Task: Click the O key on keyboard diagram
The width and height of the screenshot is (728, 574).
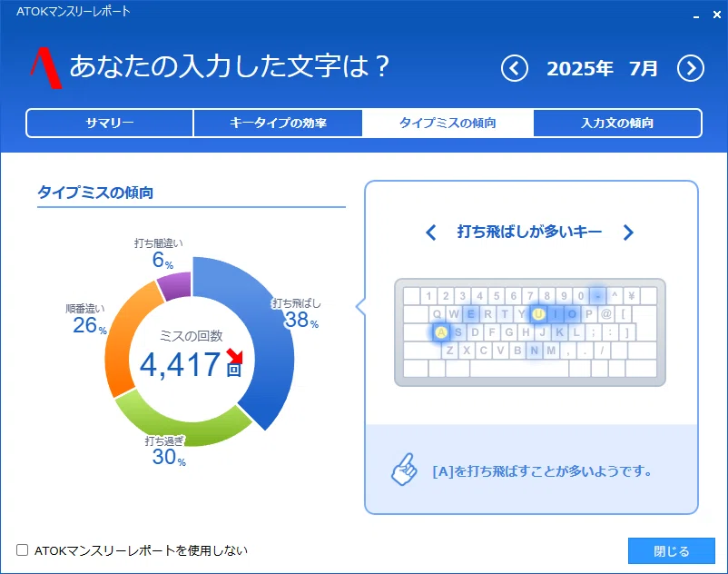Action: (572, 314)
